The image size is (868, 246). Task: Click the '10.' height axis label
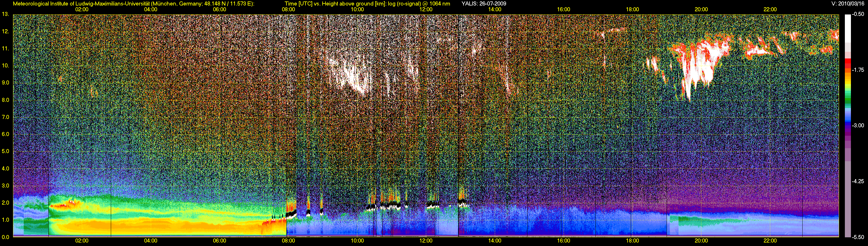pos(5,66)
